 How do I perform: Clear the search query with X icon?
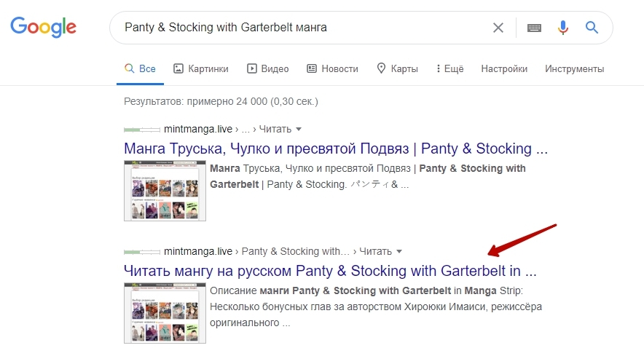(498, 28)
